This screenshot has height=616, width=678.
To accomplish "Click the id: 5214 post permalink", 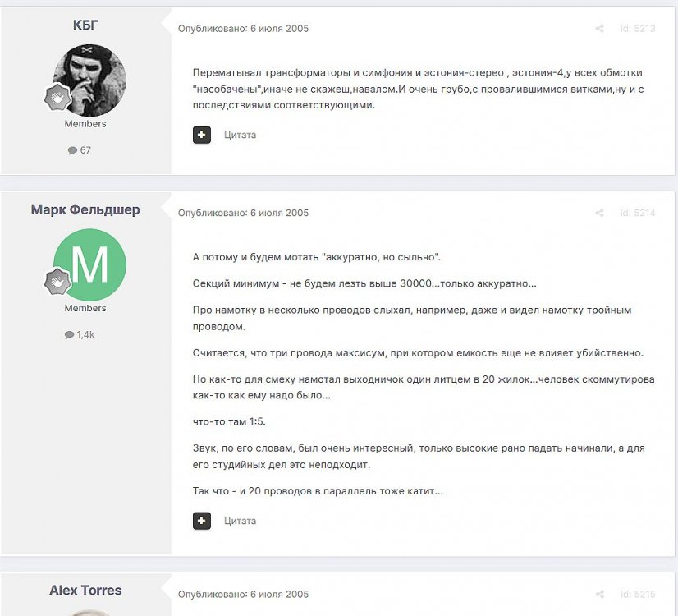I will pos(637,214).
